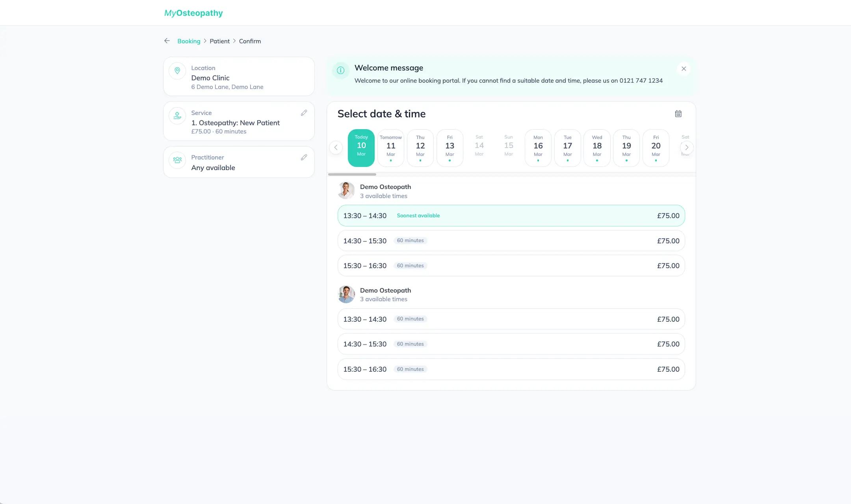Click the back arrow beside the breadcrumb
Viewport: 851px width, 504px height.
pyautogui.click(x=167, y=41)
